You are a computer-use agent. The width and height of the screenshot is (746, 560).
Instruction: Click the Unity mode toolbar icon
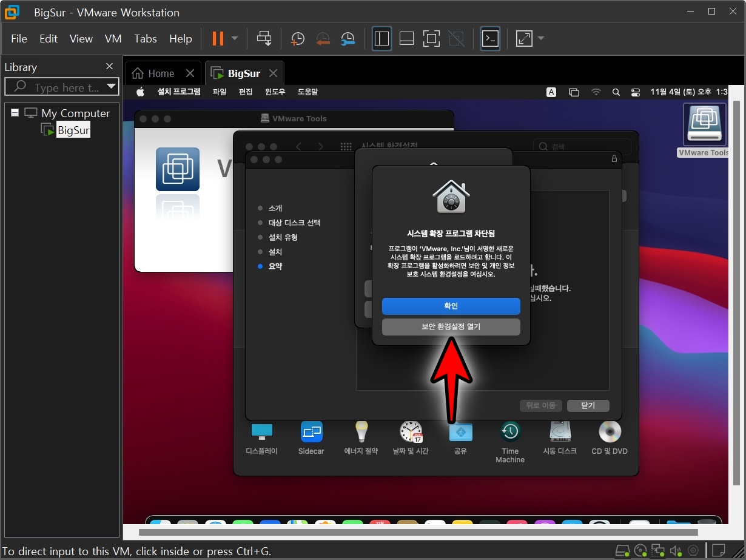coord(456,39)
